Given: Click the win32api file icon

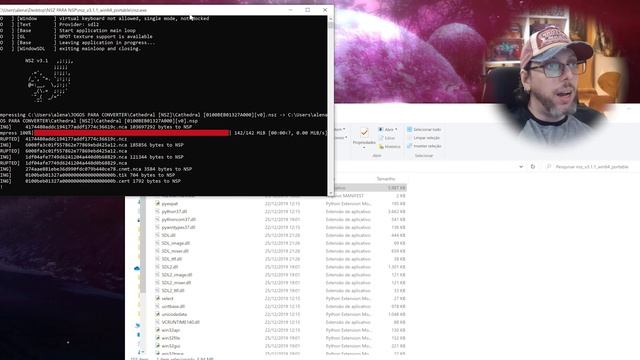Looking at the screenshot, I should [158, 330].
